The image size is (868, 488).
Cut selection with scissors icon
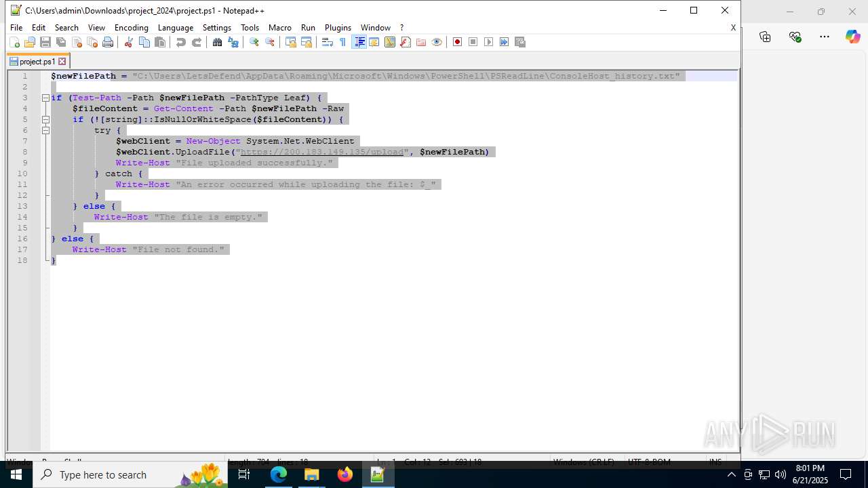[128, 42]
